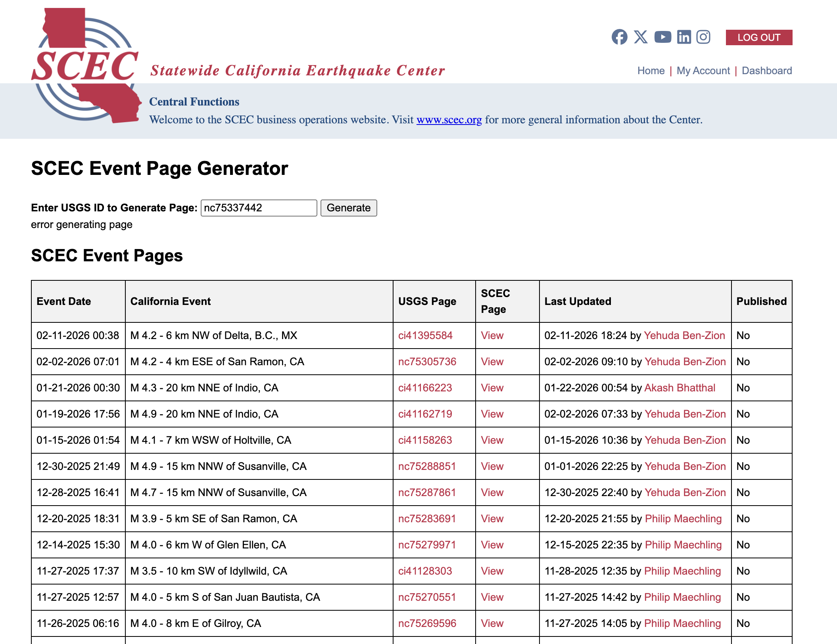Viewport: 837px width, 644px height.
Task: View SCEC page for San Ramon M 4.2 event
Action: (x=492, y=362)
